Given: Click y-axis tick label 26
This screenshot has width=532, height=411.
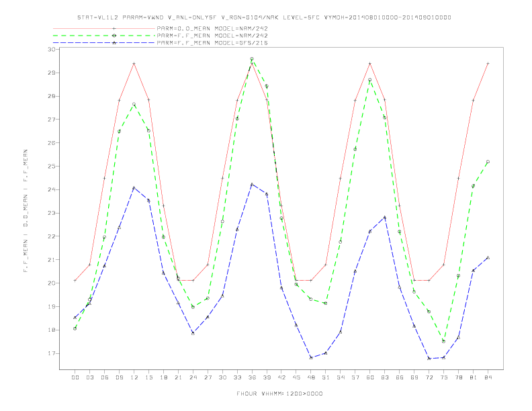Looking at the screenshot, I should 52,143.
